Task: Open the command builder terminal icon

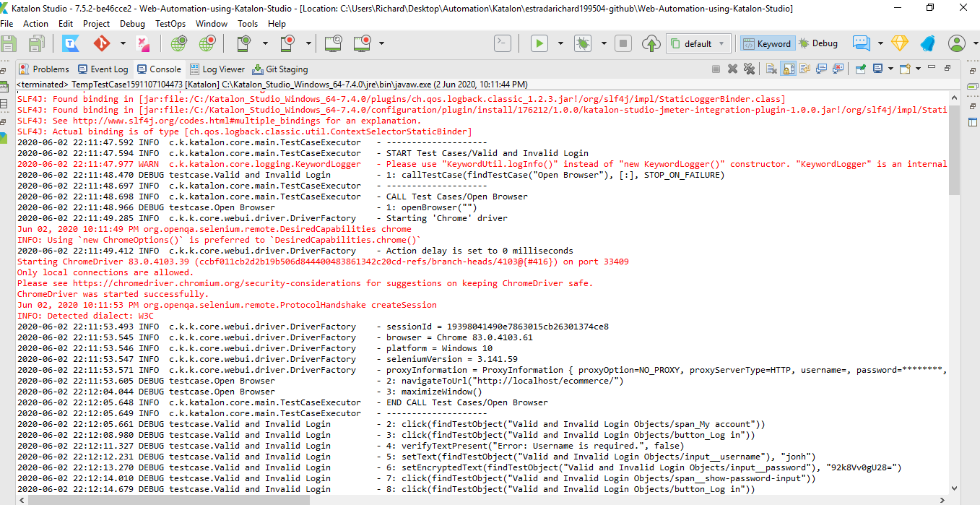Action: click(503, 43)
